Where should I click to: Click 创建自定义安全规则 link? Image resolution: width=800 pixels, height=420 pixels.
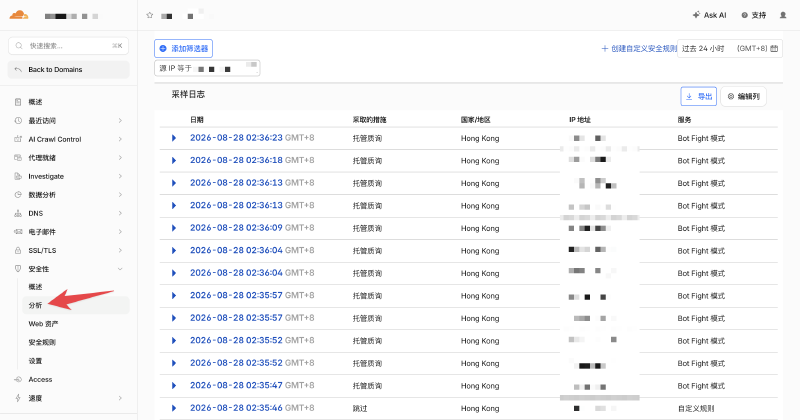639,48
